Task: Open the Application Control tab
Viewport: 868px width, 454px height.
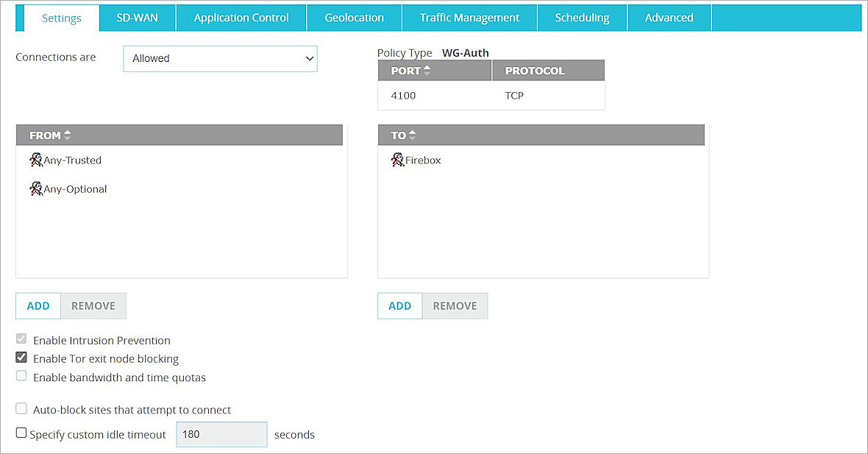Action: coord(241,17)
